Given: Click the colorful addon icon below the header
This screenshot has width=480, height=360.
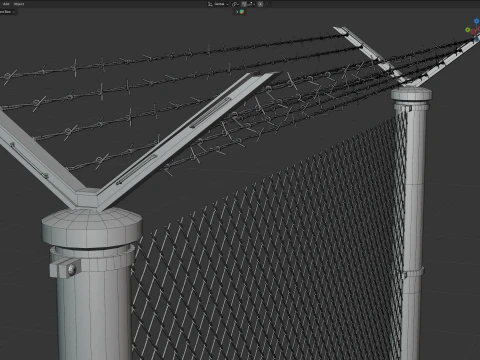Looking at the screenshot, I should 242,12.
